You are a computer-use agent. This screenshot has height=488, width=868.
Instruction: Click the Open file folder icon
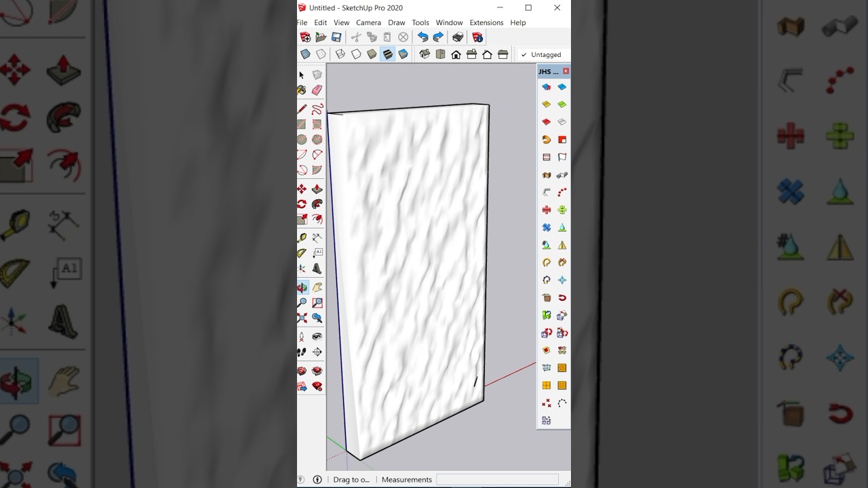tap(321, 37)
